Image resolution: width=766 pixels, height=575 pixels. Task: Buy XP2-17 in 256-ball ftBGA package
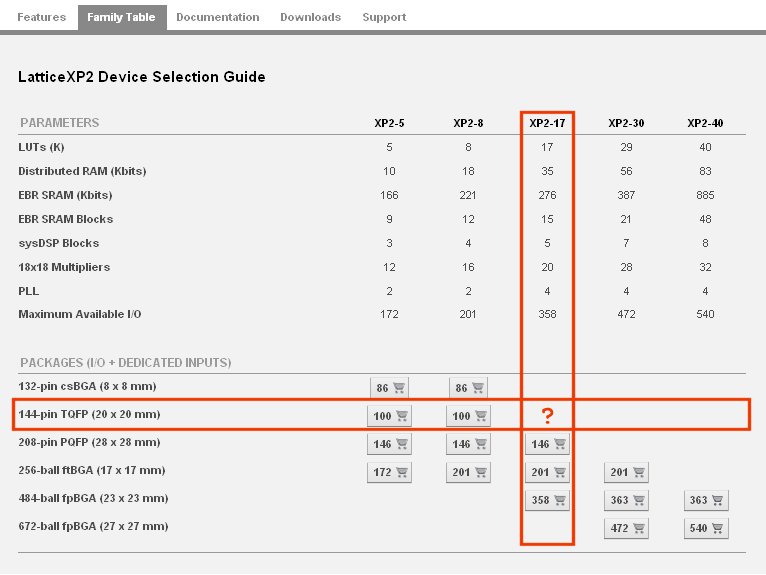click(x=548, y=472)
